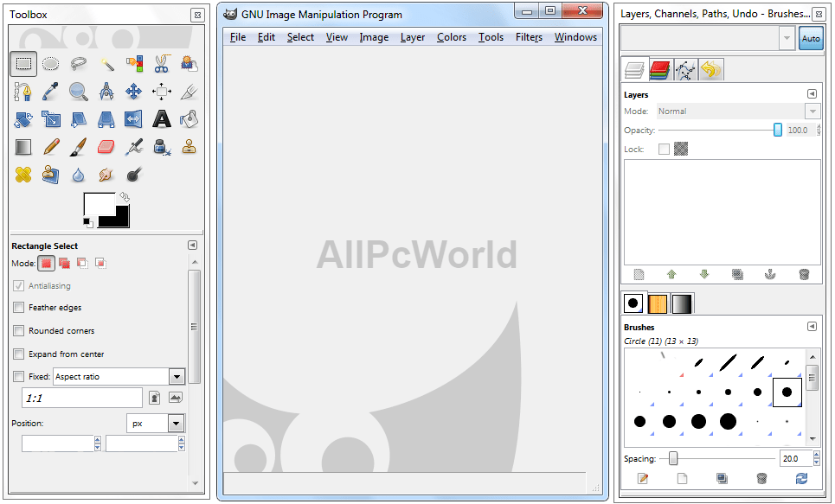Select the Move tool

[134, 92]
